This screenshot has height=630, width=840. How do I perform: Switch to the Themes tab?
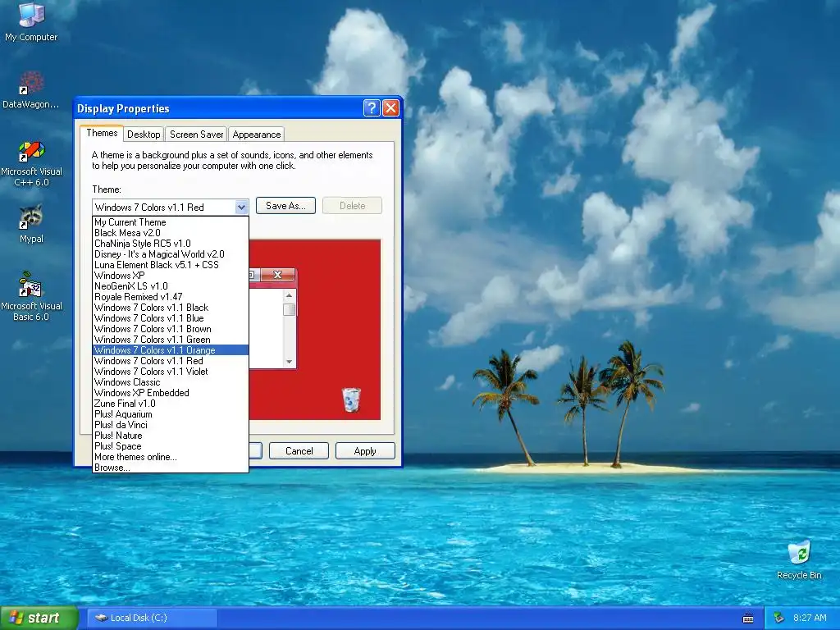[102, 133]
